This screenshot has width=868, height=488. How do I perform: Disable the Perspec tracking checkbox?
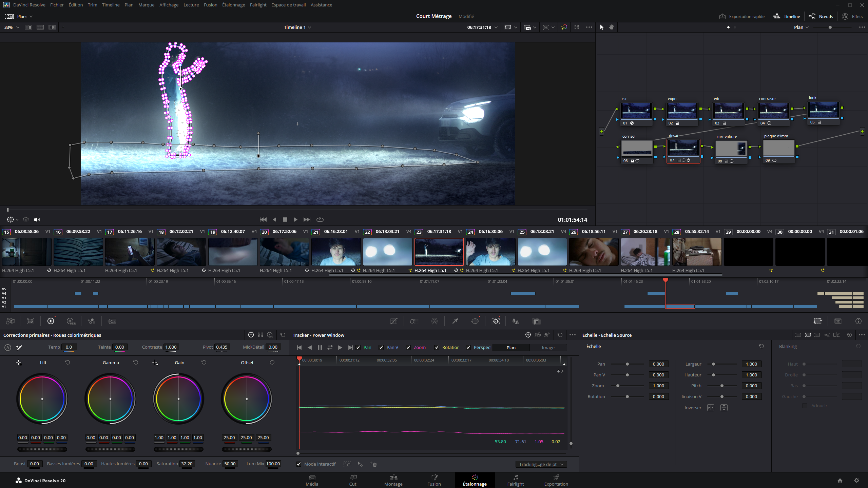[x=468, y=347]
